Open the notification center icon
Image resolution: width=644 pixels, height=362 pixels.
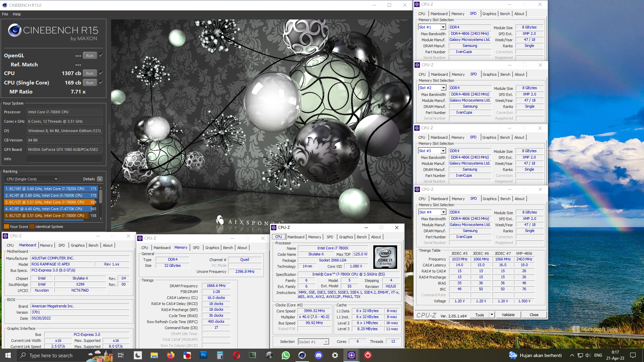[633, 355]
